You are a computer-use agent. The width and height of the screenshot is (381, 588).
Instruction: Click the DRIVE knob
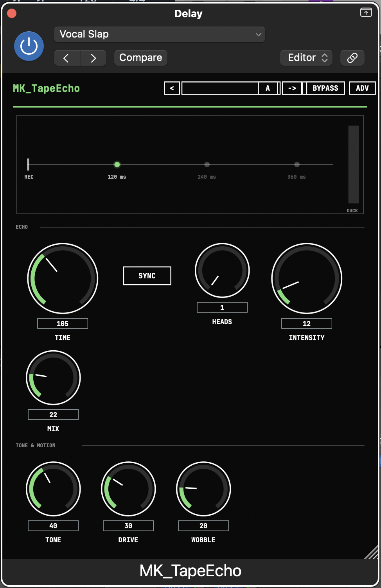pyautogui.click(x=128, y=489)
